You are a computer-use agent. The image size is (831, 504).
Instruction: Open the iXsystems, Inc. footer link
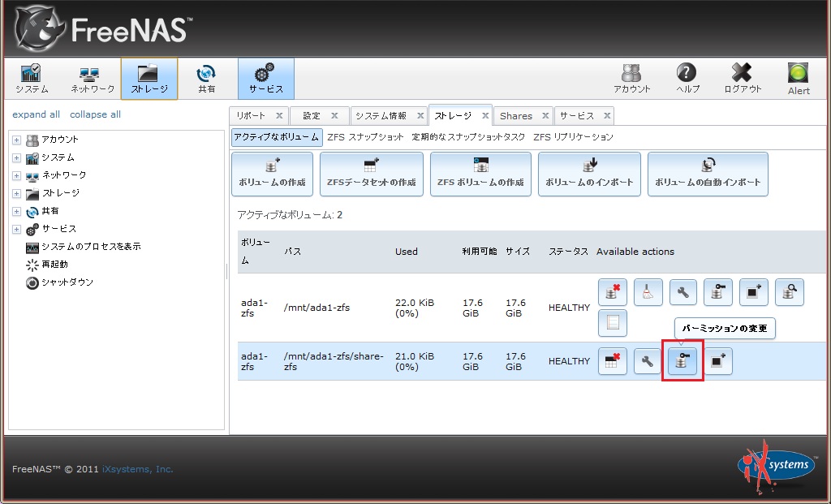[x=138, y=469]
